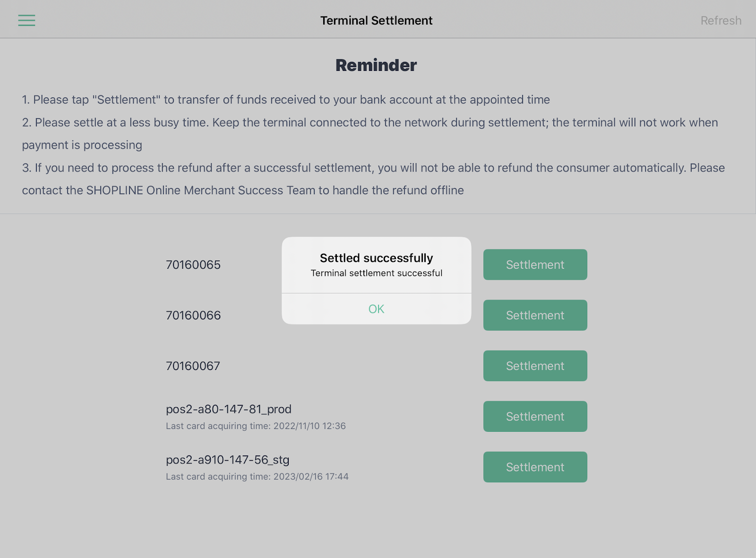This screenshot has width=756, height=558.
Task: Click the Reminder heading
Action: coord(376,65)
